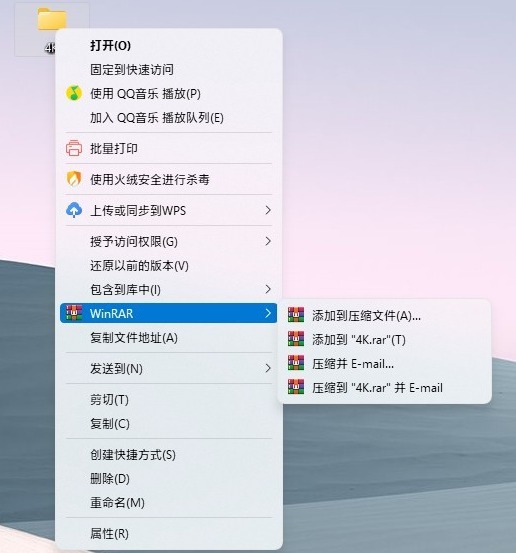Image resolution: width=516 pixels, height=553 pixels.
Task: Expand the 发送到(N) submenu arrow
Action: point(268,368)
